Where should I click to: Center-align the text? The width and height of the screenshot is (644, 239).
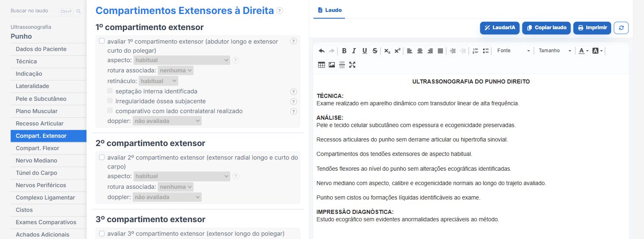coord(420,51)
